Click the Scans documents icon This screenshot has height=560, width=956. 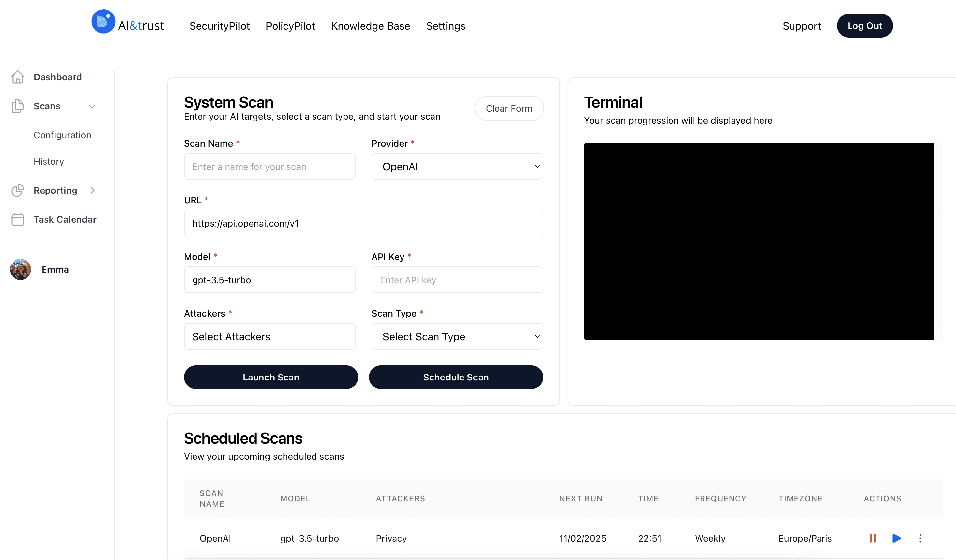tap(17, 106)
